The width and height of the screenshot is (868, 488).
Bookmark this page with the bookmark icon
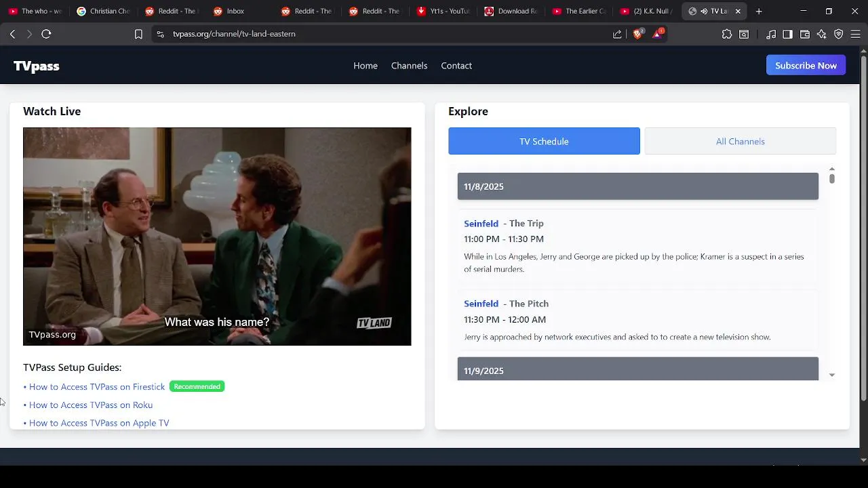point(138,34)
